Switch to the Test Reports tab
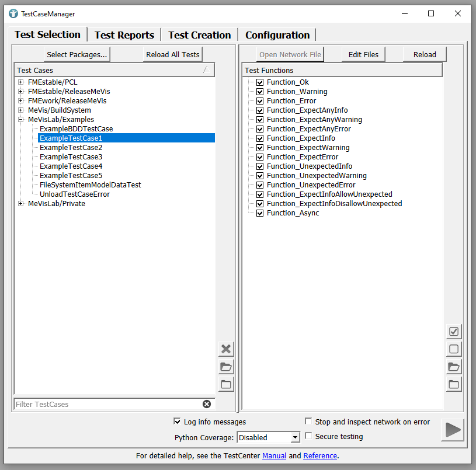The height and width of the screenshot is (470, 476). tap(124, 35)
